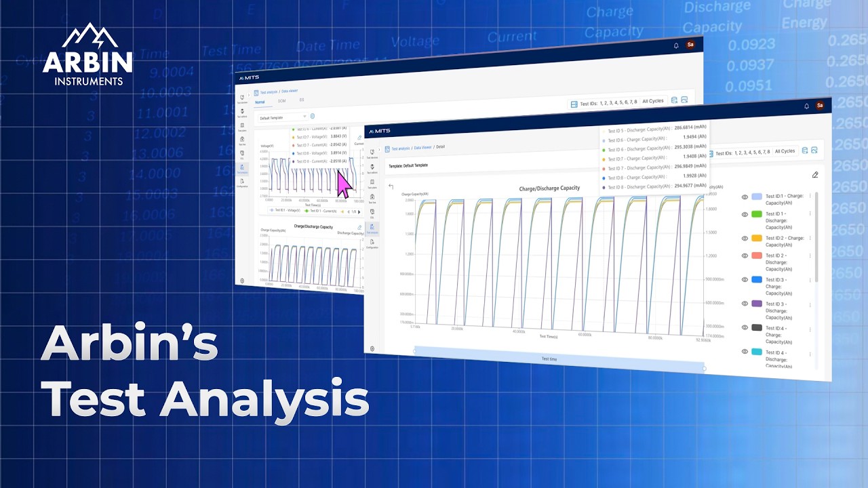Click data export icon in front window toolbar
This screenshot has width=868, height=488.
click(x=805, y=150)
